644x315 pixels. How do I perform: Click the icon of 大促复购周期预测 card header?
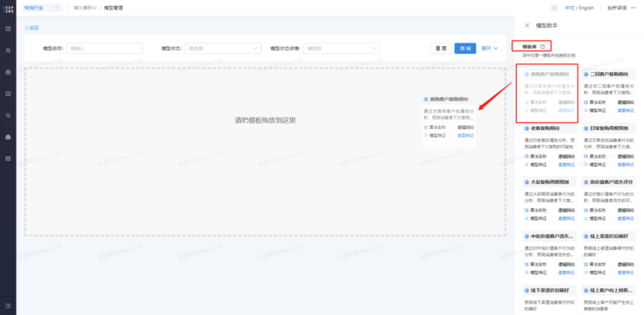(x=527, y=182)
